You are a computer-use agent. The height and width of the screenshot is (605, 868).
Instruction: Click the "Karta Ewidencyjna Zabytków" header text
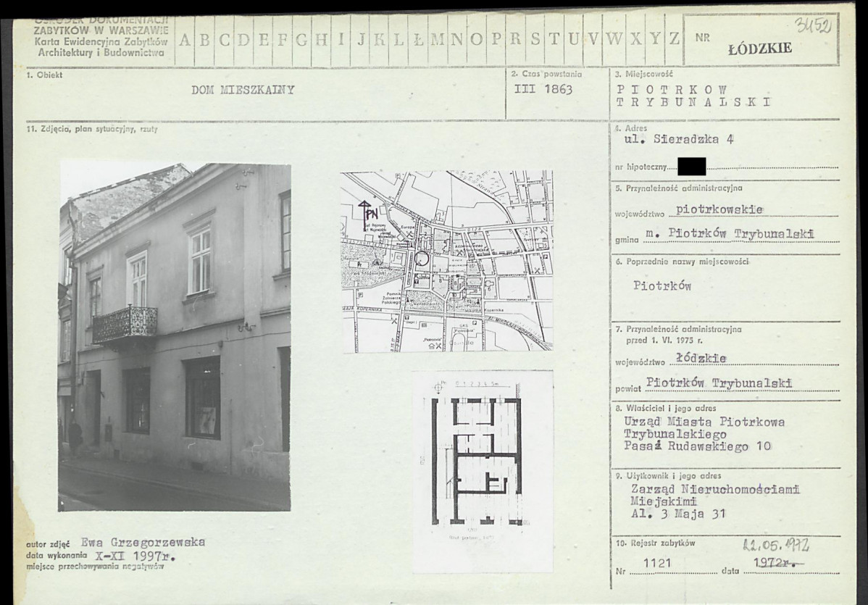click(101, 41)
